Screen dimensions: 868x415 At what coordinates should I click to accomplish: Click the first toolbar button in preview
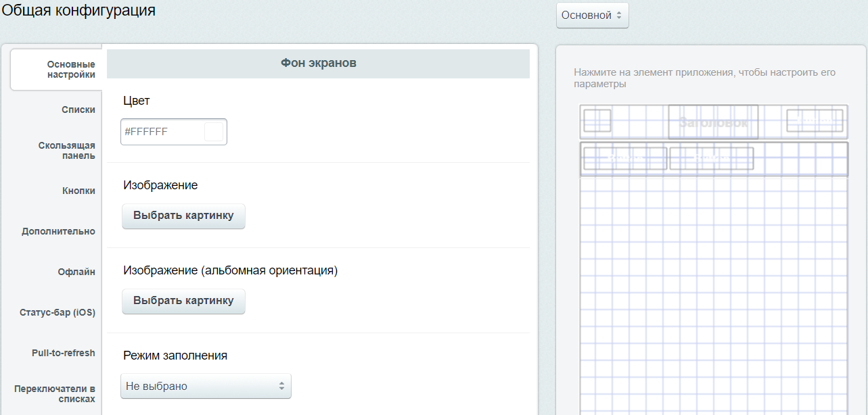(x=625, y=158)
